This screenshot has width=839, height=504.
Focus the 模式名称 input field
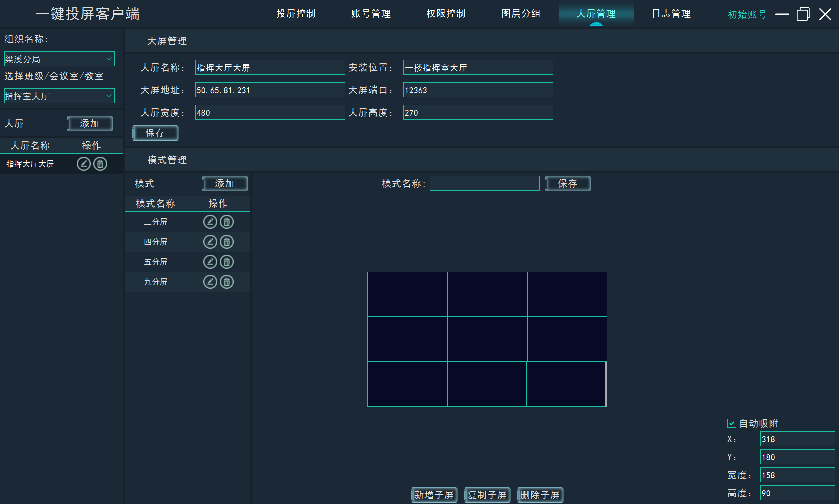tap(485, 183)
